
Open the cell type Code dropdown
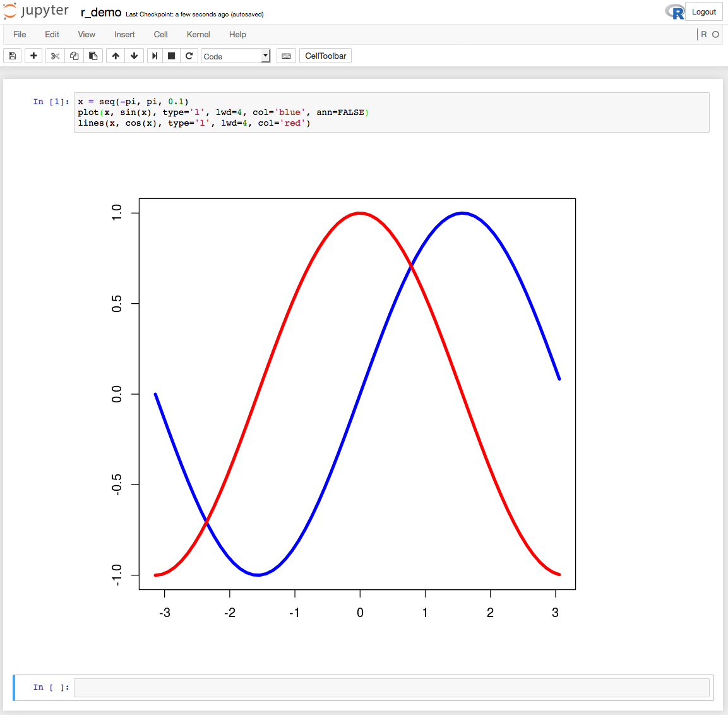click(236, 56)
